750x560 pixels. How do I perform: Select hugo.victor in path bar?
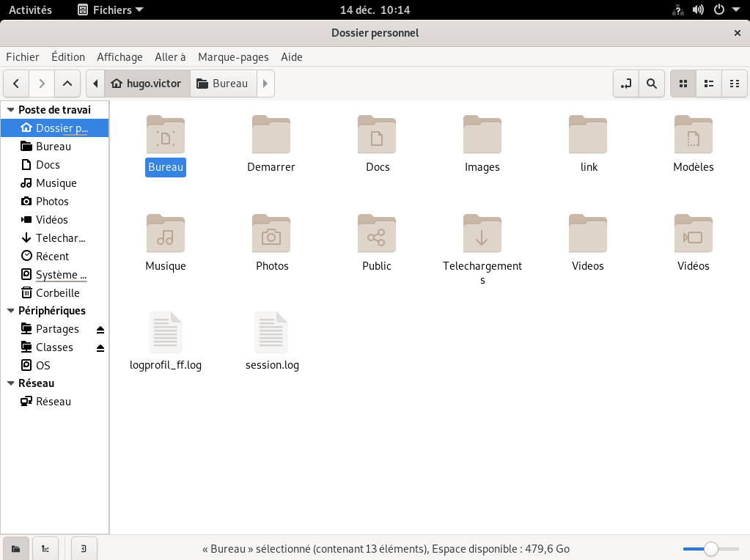(147, 84)
